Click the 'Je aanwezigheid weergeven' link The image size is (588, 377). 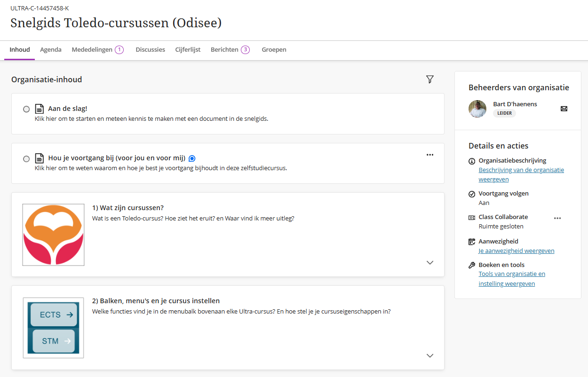[x=516, y=251]
